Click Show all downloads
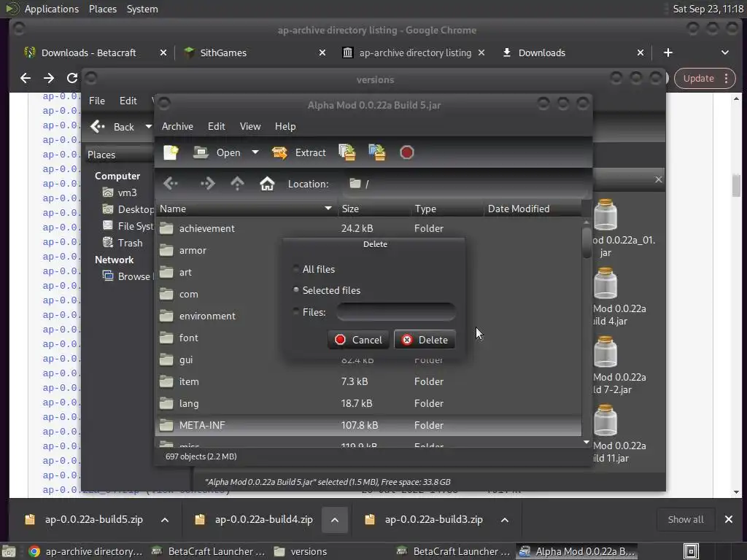Image resolution: width=747 pixels, height=560 pixels. point(686,519)
